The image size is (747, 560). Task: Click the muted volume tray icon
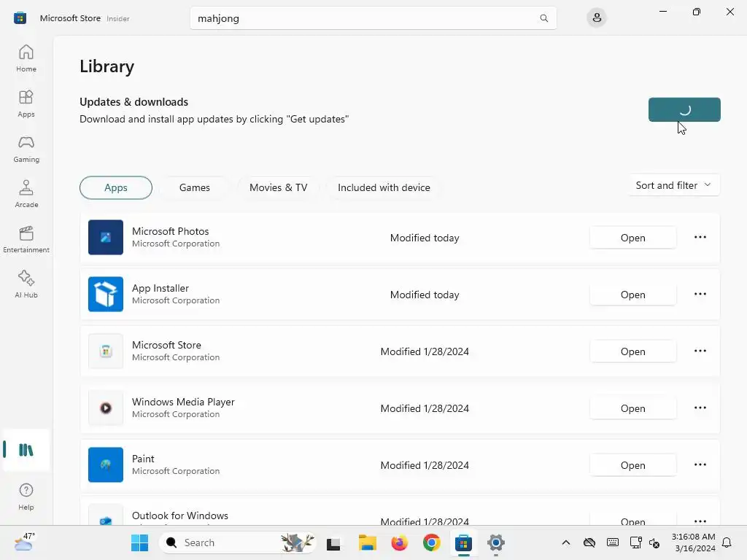coord(654,542)
